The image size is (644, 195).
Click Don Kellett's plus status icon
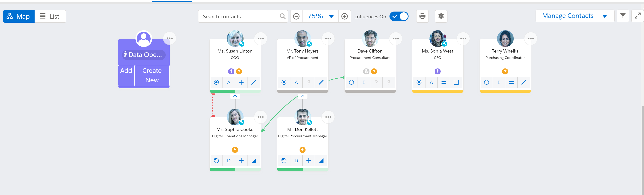[308, 161]
